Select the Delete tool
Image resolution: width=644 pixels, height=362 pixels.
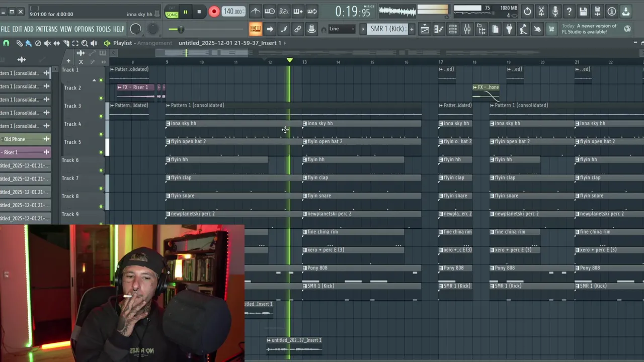pos(38,43)
